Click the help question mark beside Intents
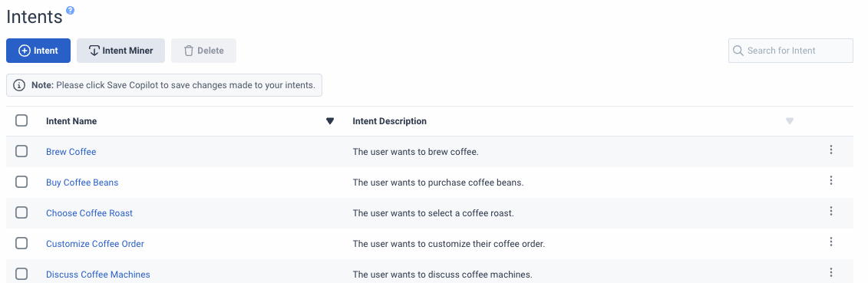 [70, 11]
